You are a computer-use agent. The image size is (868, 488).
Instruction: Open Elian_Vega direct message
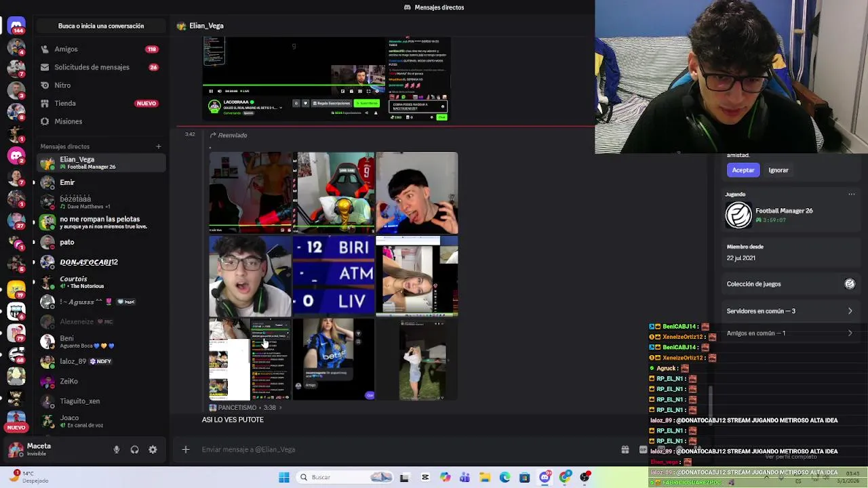[x=100, y=163]
